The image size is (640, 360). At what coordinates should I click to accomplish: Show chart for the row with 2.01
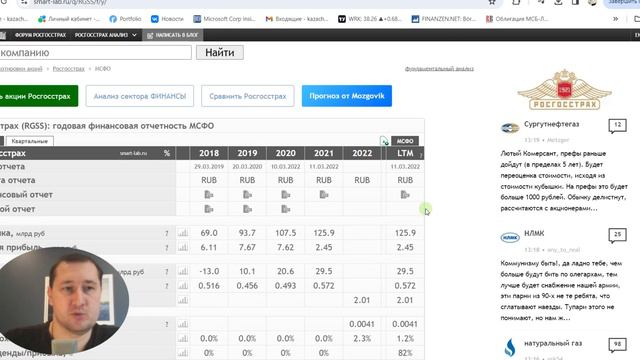[x=183, y=300]
